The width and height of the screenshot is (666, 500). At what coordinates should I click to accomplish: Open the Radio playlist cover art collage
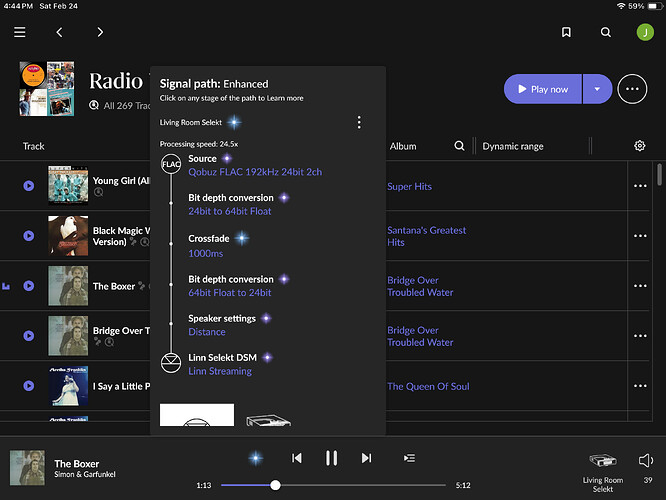click(47, 89)
